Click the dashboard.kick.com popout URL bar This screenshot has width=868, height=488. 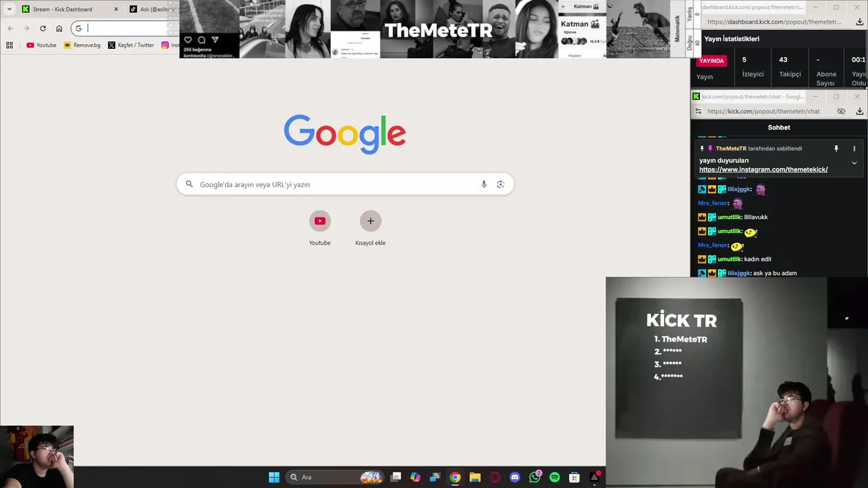[x=773, y=22]
